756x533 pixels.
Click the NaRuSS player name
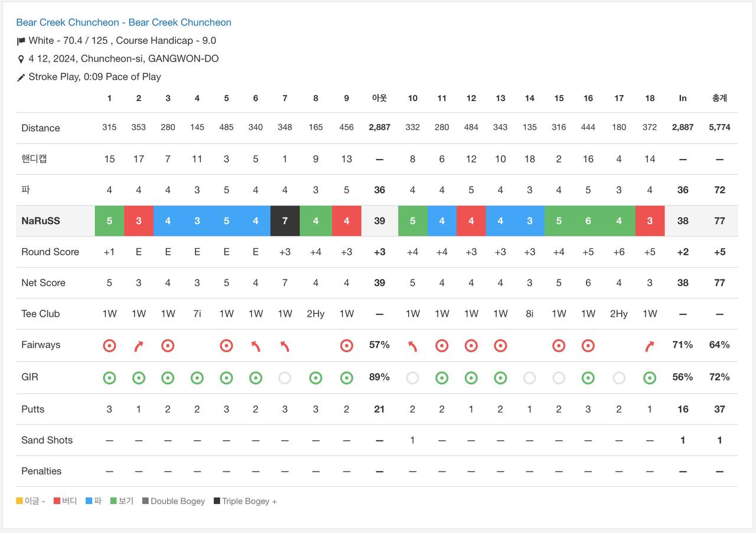[x=41, y=221]
